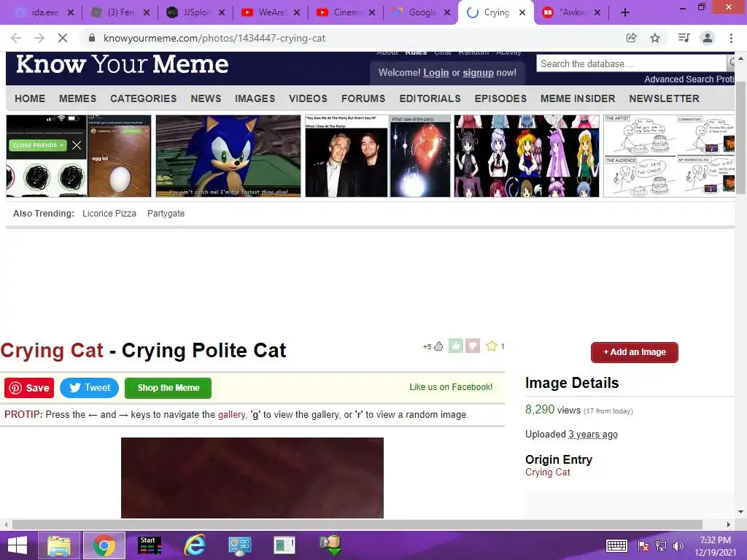Open the media control icon in toolbar
The height and width of the screenshot is (560, 747).
tap(684, 38)
